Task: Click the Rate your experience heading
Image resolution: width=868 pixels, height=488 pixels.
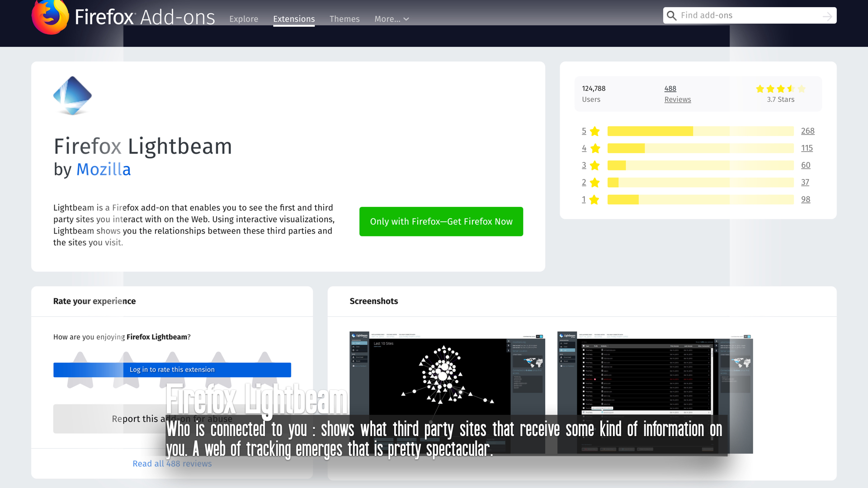Action: pos(94,301)
